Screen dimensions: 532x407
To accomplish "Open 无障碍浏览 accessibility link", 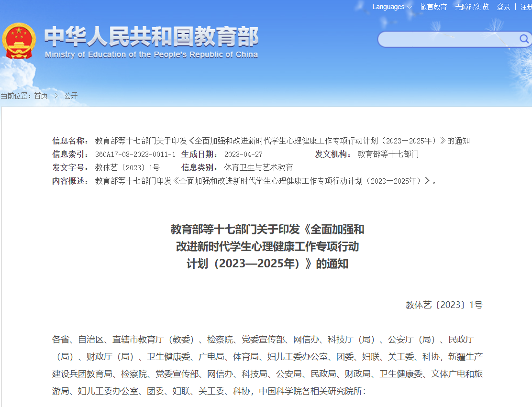I will coord(472,7).
